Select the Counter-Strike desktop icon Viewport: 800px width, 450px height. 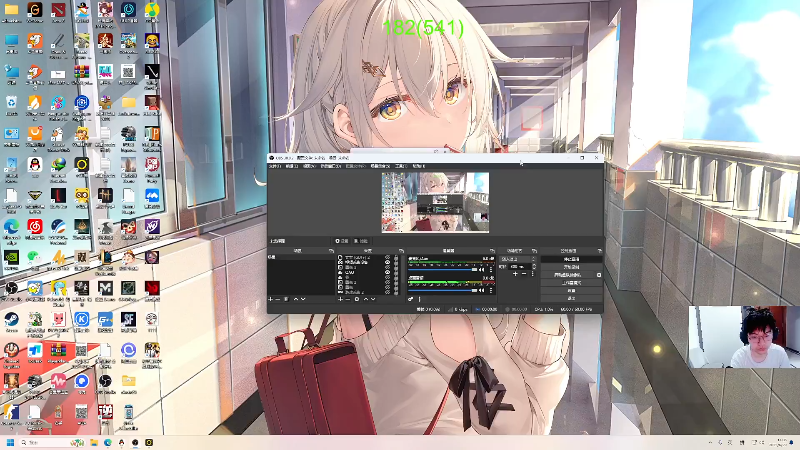coord(11,416)
